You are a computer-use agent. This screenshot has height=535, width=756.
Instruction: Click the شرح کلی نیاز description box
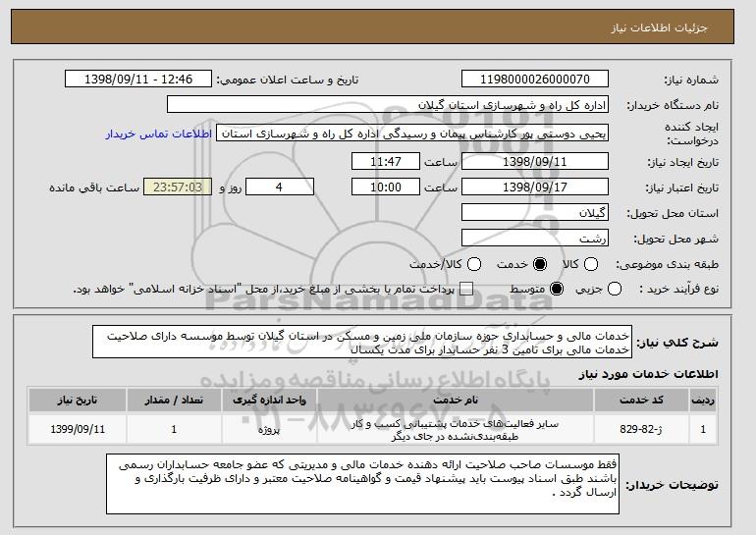[x=362, y=343]
